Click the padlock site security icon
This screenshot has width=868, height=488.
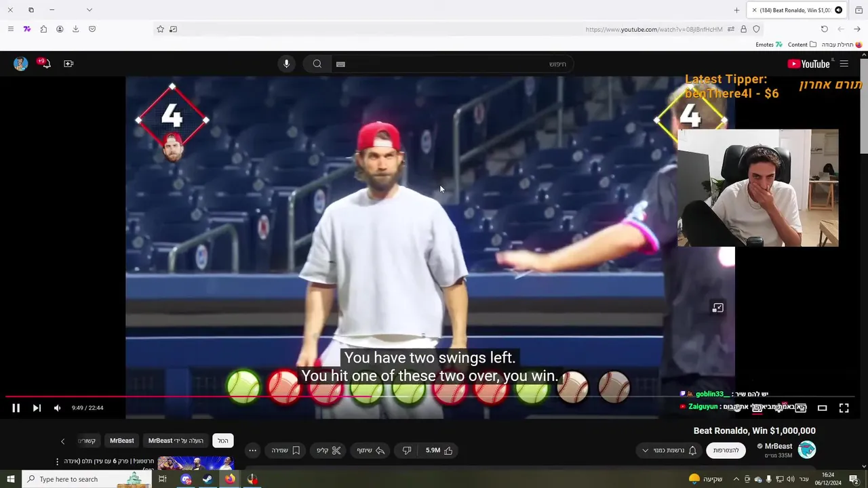coord(743,29)
